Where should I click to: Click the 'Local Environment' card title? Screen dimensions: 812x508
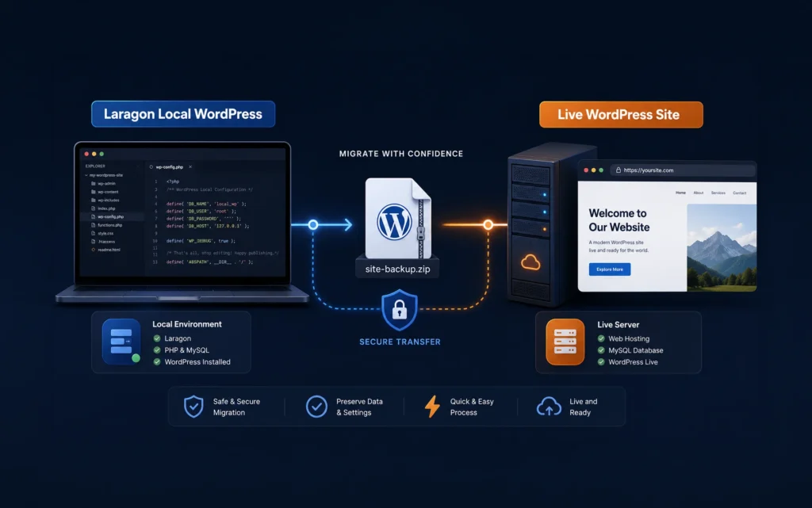[x=187, y=324]
